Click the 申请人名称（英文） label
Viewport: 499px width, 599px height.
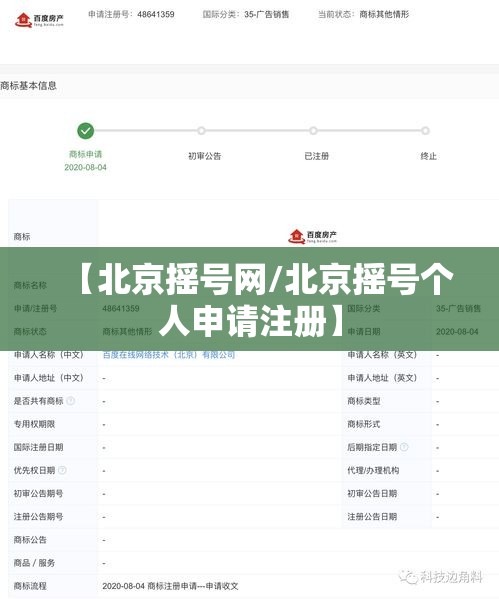382,355
